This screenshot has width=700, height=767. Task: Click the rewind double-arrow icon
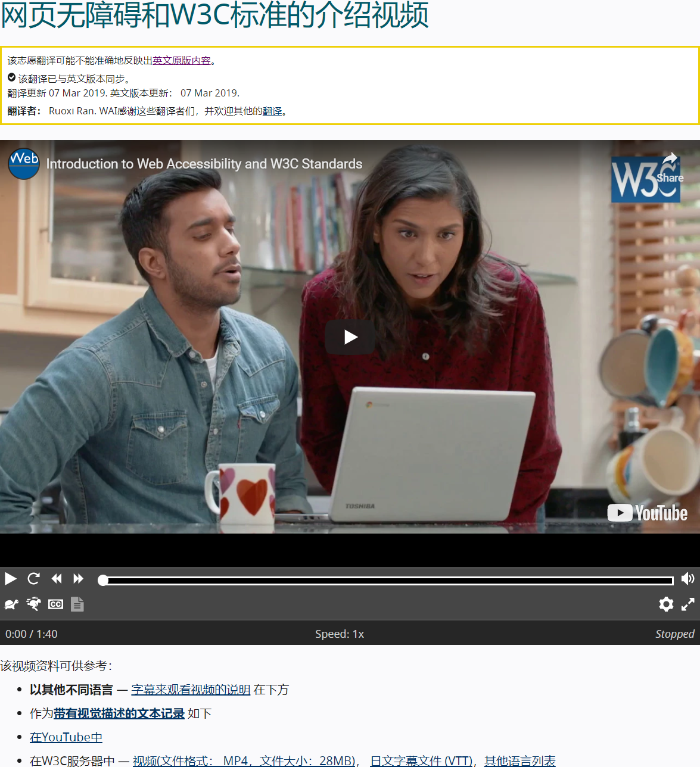57,579
